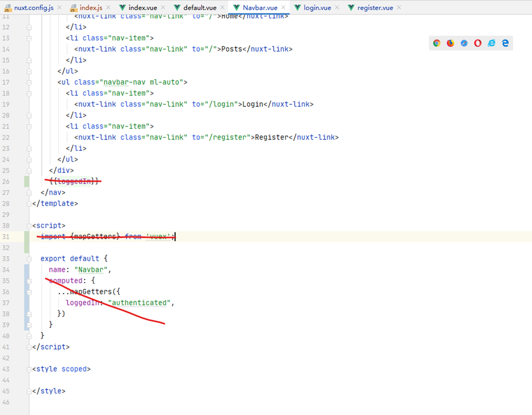Image resolution: width=532 pixels, height=415 pixels.
Task: Switch to the login.vue tab
Action: (317, 8)
